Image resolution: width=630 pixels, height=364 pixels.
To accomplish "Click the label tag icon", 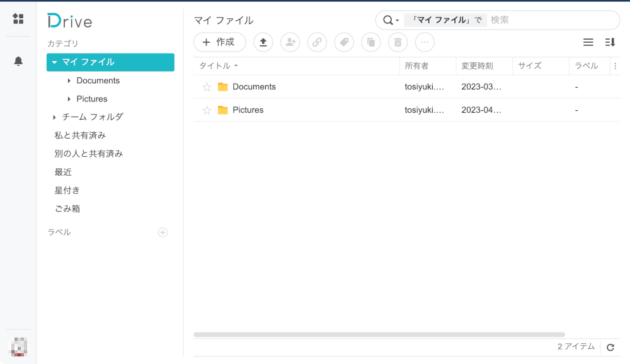I will click(344, 42).
